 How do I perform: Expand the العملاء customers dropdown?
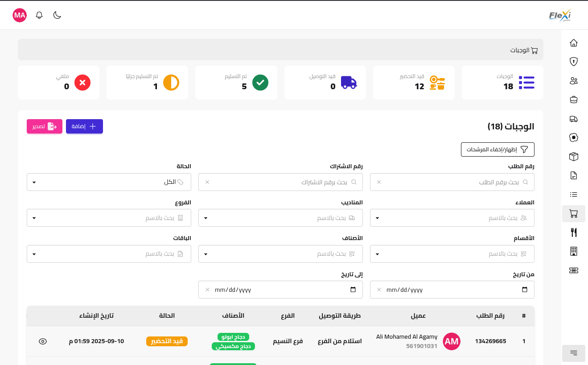[452, 218]
